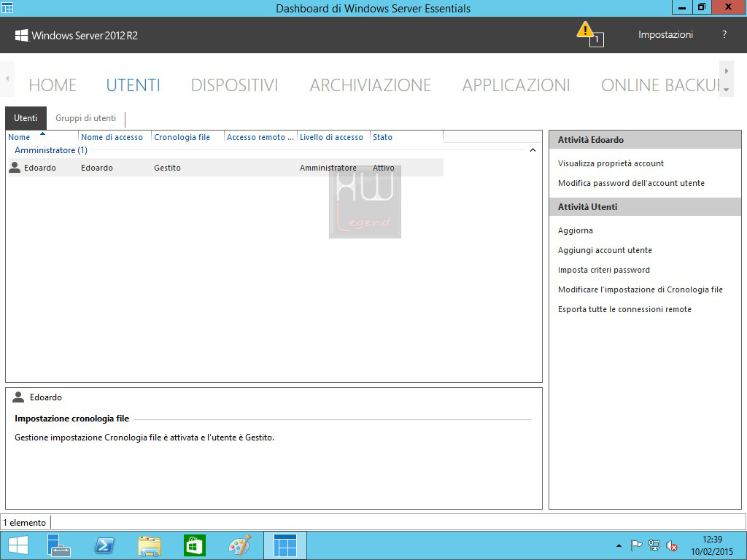Image resolution: width=747 pixels, height=560 pixels.
Task: Click the 'Amministratore' access level cell
Action: point(328,168)
